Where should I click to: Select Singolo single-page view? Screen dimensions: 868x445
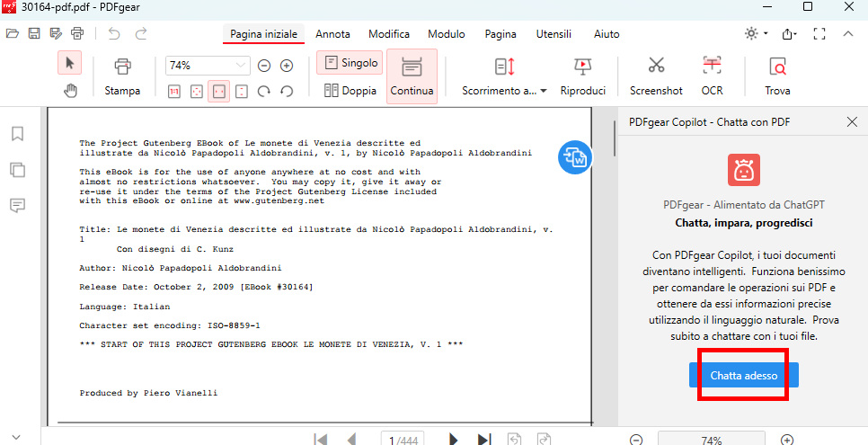(x=350, y=63)
